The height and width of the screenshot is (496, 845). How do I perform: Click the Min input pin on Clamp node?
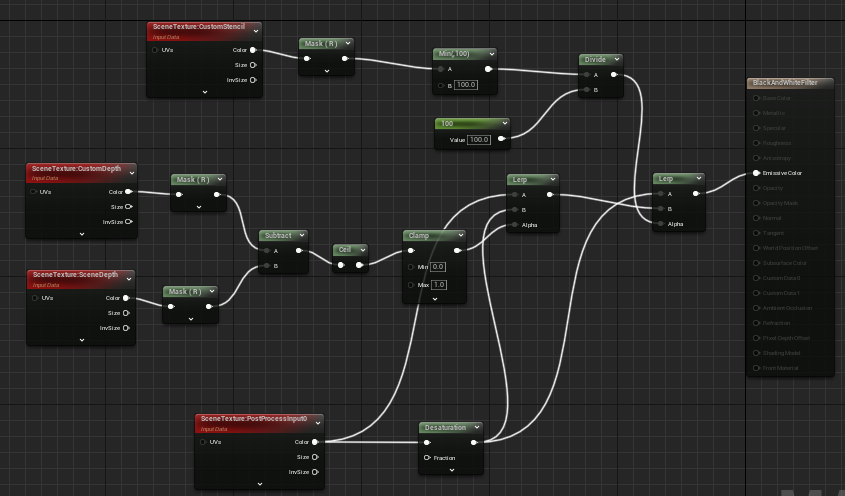411,267
